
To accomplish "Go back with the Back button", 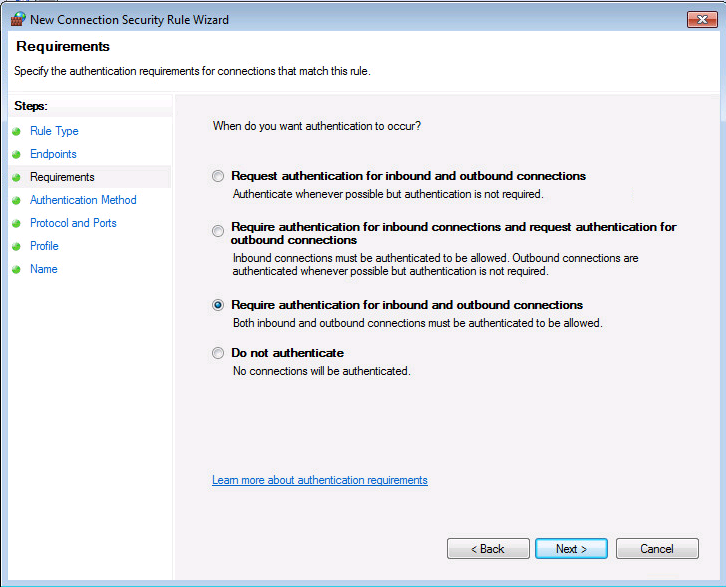I will pyautogui.click(x=488, y=549).
